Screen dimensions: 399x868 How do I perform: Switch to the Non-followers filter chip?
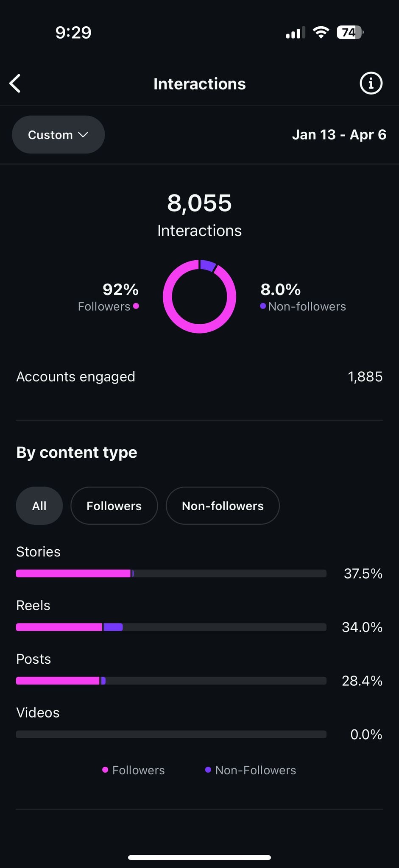(223, 506)
